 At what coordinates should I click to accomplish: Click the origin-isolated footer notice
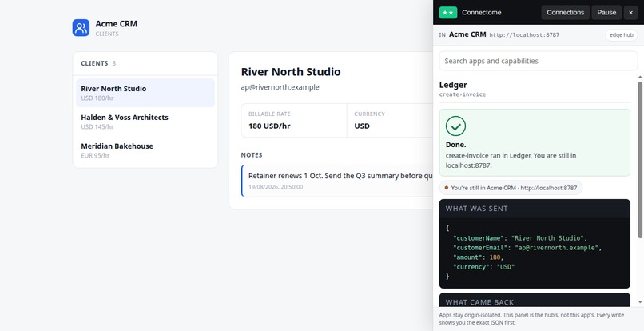click(531, 319)
